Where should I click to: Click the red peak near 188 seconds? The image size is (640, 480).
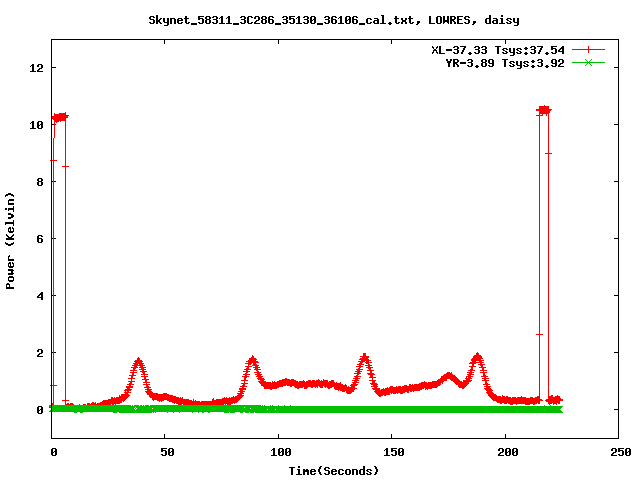(477, 358)
